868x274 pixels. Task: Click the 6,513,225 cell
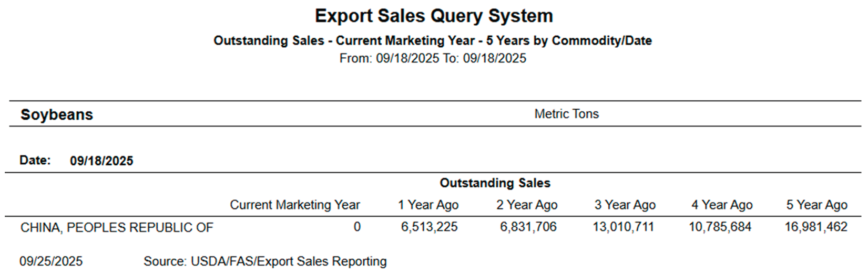[429, 227]
